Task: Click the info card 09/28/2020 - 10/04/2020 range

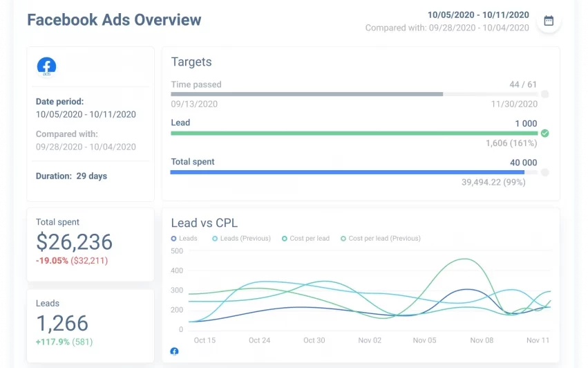Action: [x=86, y=147]
